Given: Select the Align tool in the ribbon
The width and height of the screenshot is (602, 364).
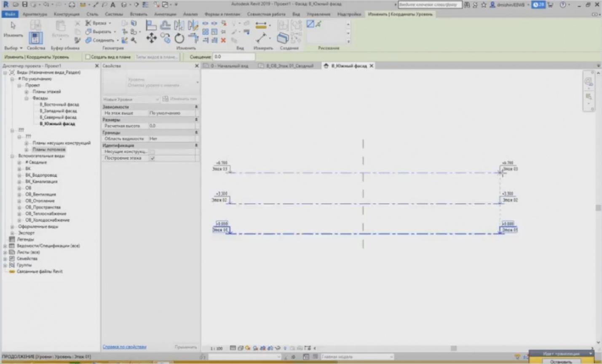Looking at the screenshot, I should [151, 26].
